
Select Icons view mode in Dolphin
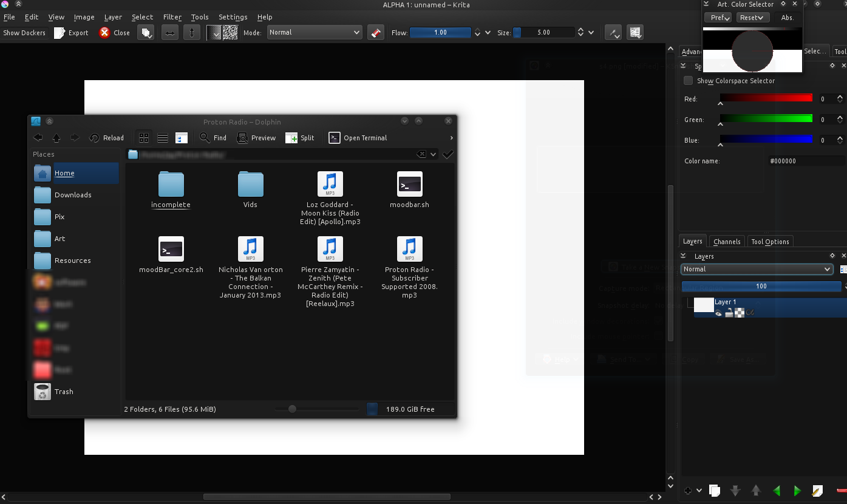(144, 138)
